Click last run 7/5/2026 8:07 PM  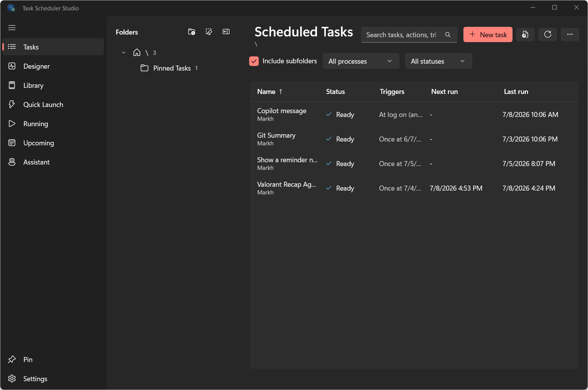[529, 163]
